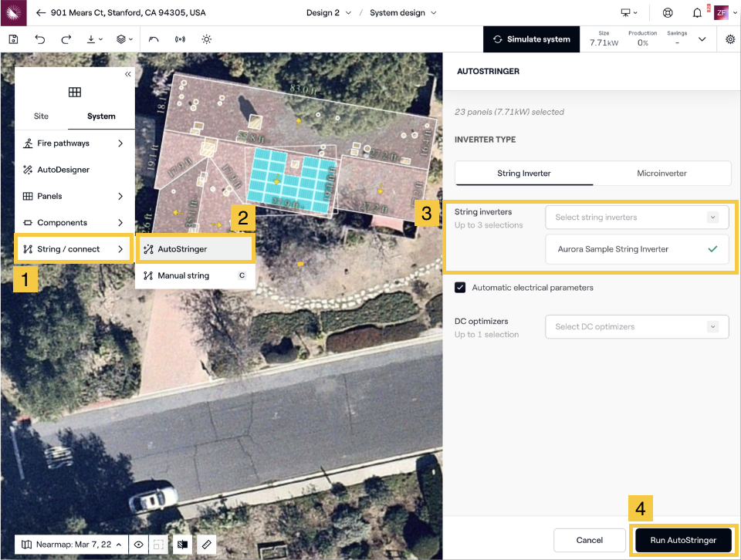Switch to the Site tab
Image resolution: width=741 pixels, height=560 pixels.
41,116
